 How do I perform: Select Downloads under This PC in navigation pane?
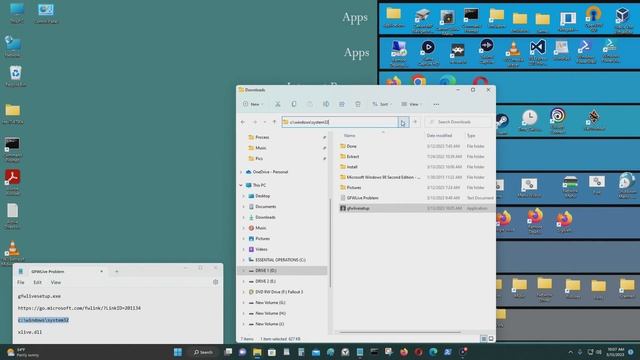[x=265, y=217]
